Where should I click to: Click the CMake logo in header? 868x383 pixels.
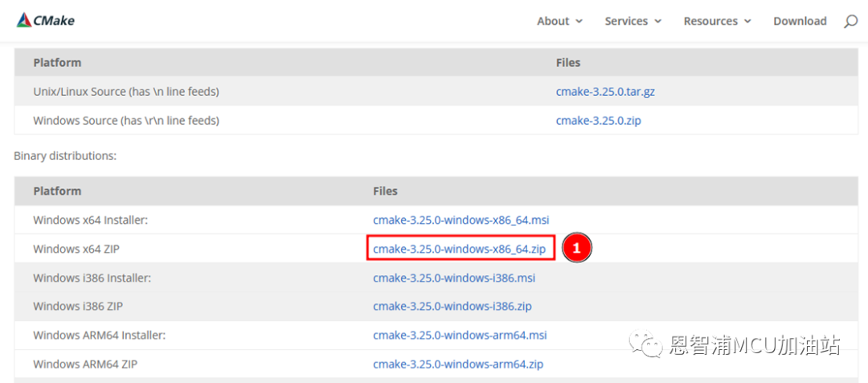[45, 21]
